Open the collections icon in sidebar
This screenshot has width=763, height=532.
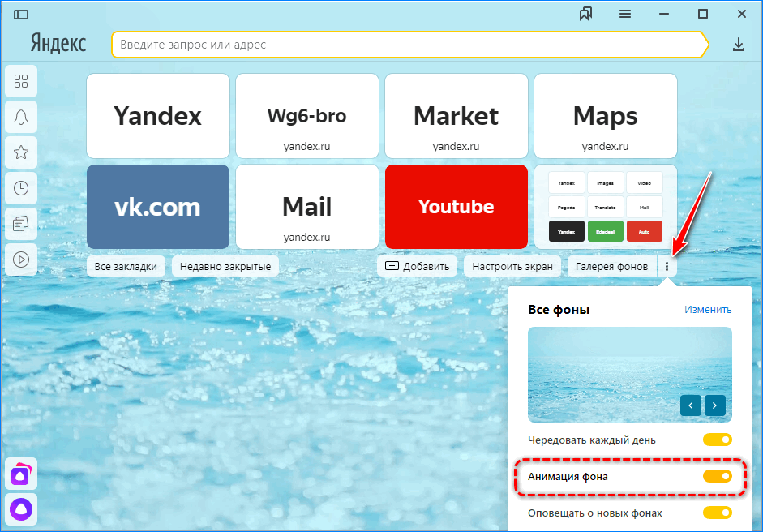pyautogui.click(x=21, y=224)
